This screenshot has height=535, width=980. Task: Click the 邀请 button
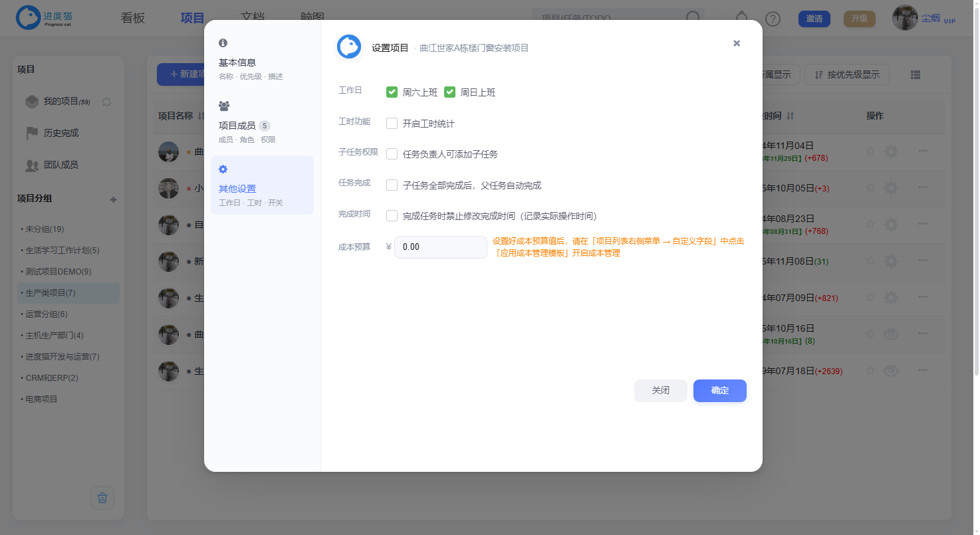[x=814, y=19]
